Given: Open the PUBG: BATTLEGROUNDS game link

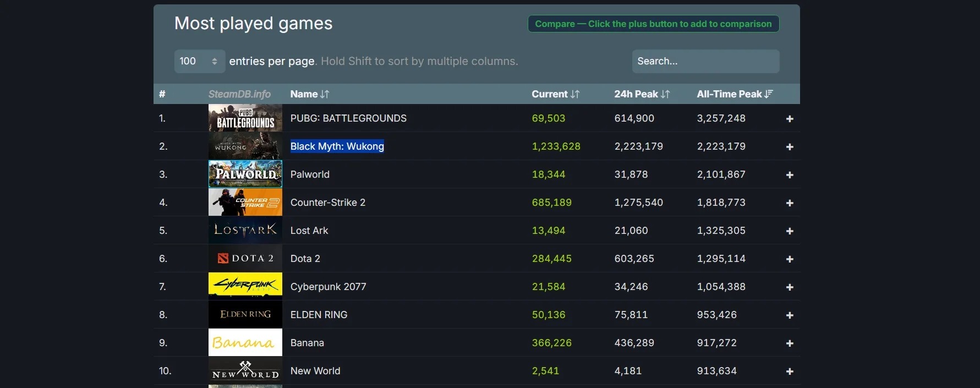Looking at the screenshot, I should (x=348, y=118).
